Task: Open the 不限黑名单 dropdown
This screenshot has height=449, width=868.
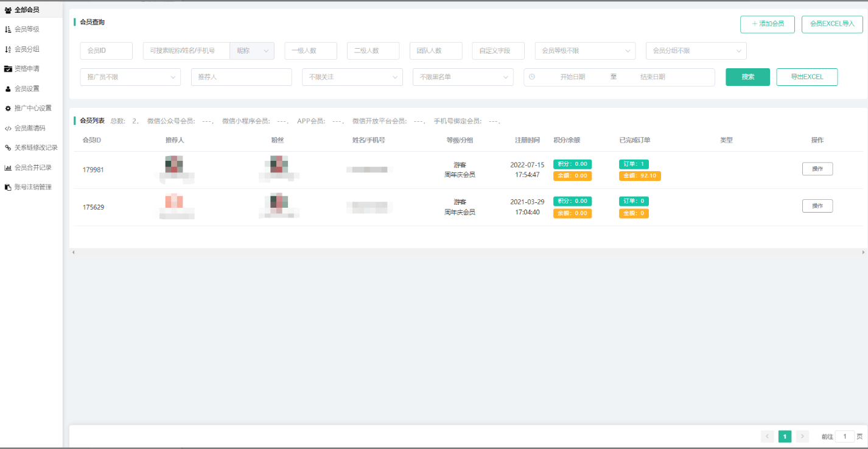Action: click(463, 77)
